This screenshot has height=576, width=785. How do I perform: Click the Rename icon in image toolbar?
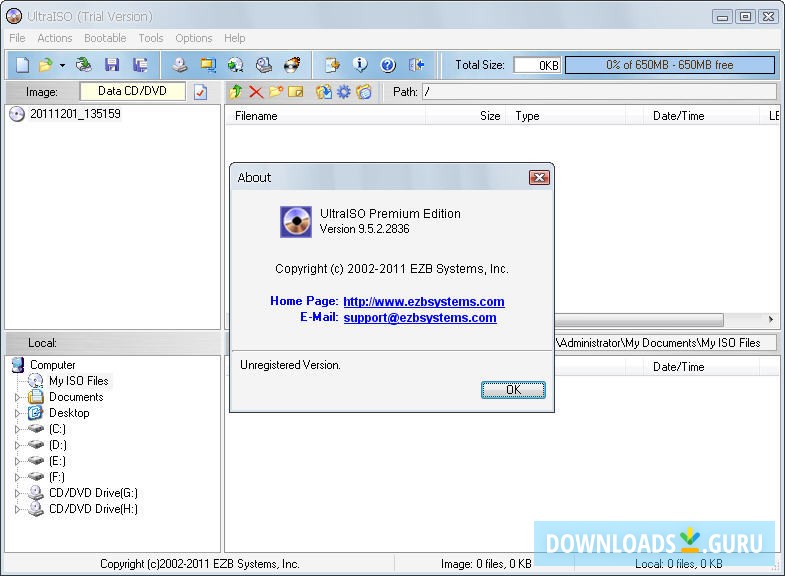pos(296,92)
